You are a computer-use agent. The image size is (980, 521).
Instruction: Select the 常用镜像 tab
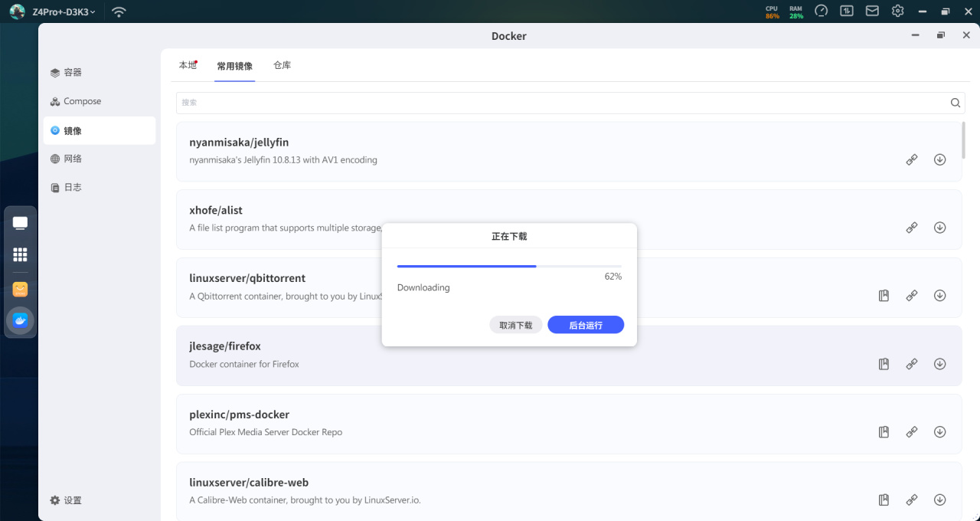(234, 67)
